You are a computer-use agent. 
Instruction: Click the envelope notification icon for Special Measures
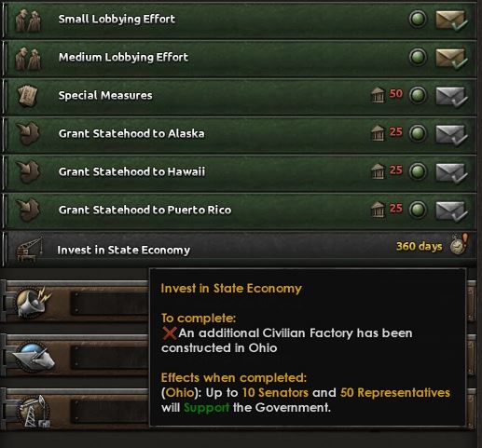click(451, 97)
